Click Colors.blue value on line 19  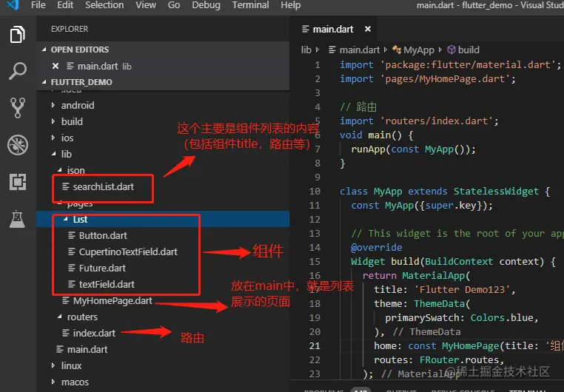click(501, 317)
